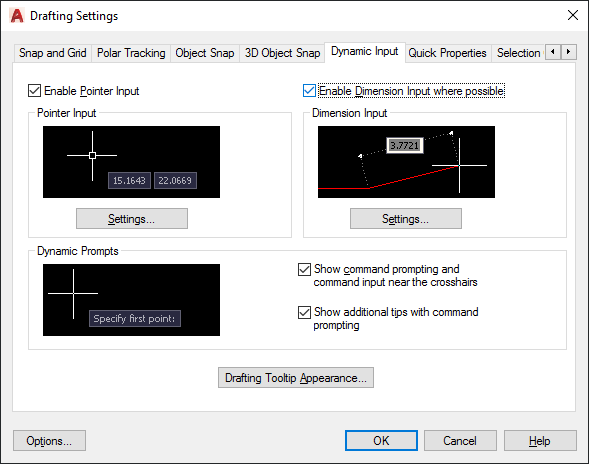Confirm settings with OK button
Viewport: 589px width, 464px height.
coord(381,441)
